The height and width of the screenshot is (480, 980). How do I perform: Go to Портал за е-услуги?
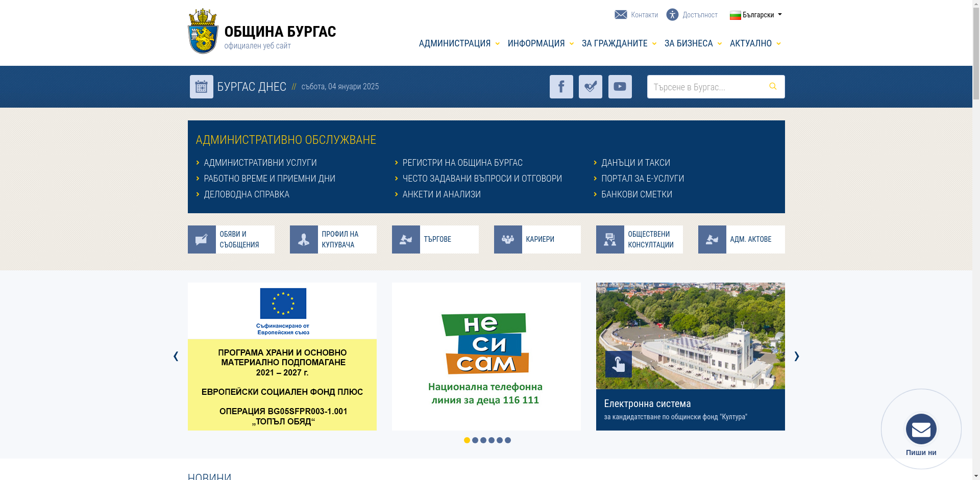coord(642,179)
